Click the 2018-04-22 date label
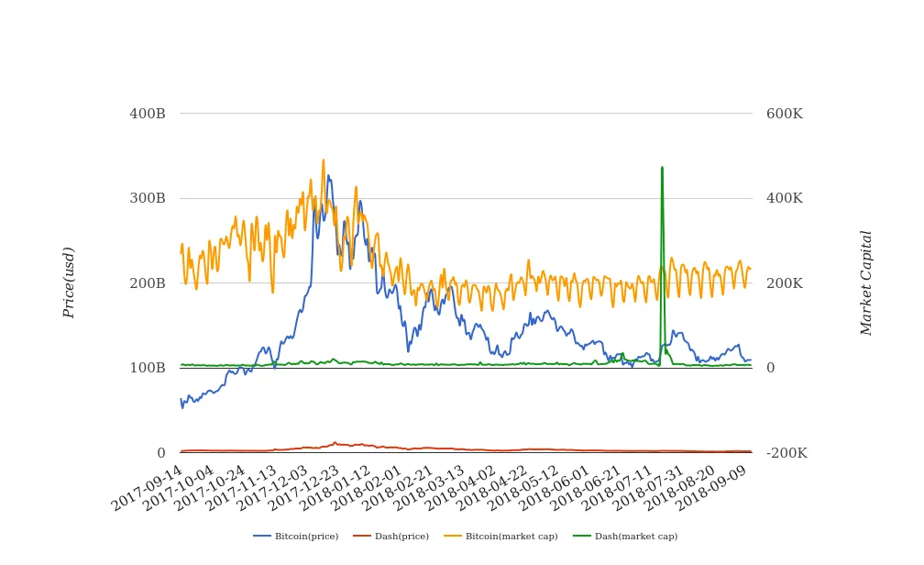This screenshot has width=924, height=565. tap(492, 487)
